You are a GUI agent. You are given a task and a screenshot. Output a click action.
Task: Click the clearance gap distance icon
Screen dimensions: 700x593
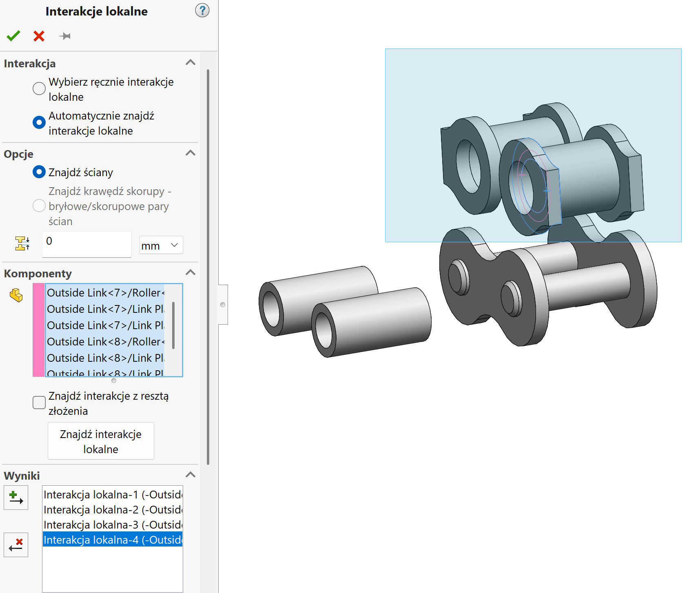(22, 243)
